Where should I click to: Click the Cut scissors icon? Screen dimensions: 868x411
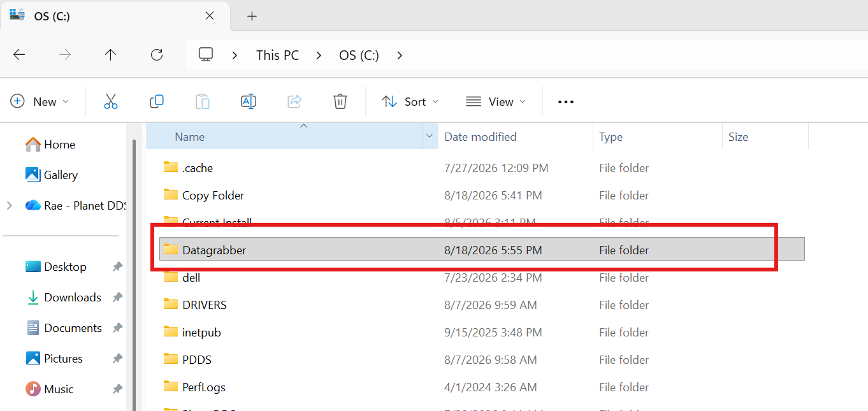coord(111,101)
